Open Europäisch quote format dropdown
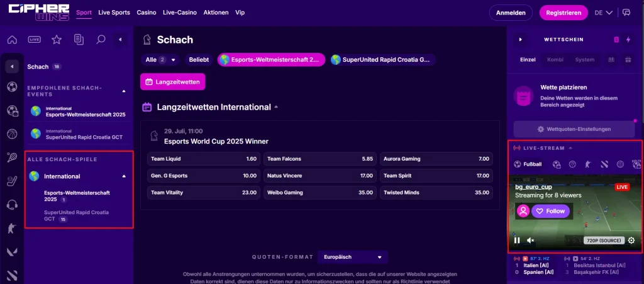This screenshot has height=284, width=644. (353, 258)
